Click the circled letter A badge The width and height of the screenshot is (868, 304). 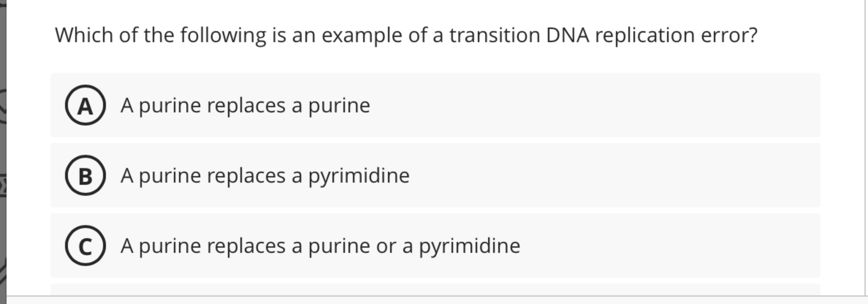(x=85, y=105)
